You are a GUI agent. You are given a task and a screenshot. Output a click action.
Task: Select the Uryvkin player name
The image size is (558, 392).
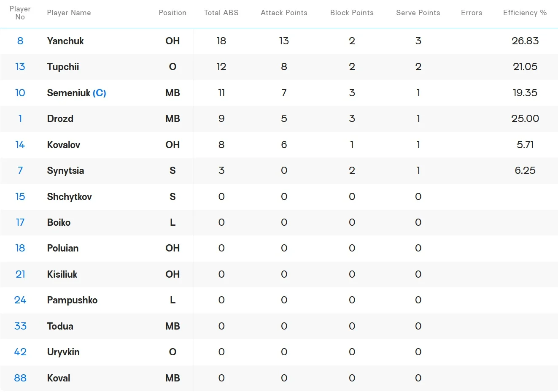63,352
